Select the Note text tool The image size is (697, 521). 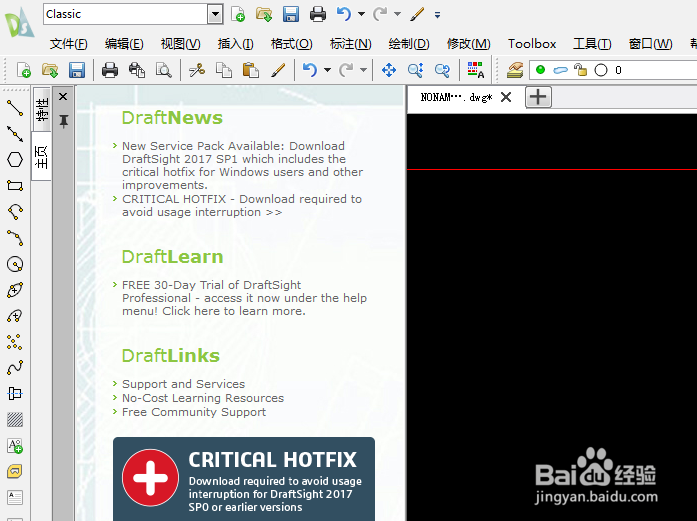point(15,445)
